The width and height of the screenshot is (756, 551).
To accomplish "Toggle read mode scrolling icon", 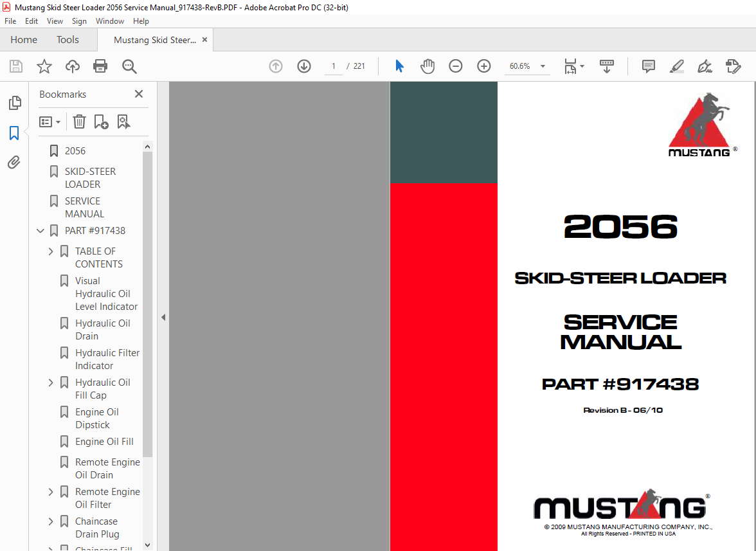I will (607, 66).
